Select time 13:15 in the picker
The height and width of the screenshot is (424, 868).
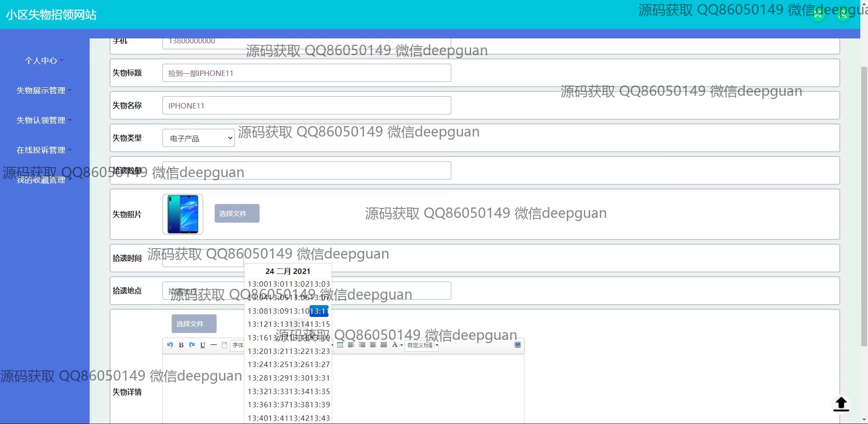(x=320, y=324)
